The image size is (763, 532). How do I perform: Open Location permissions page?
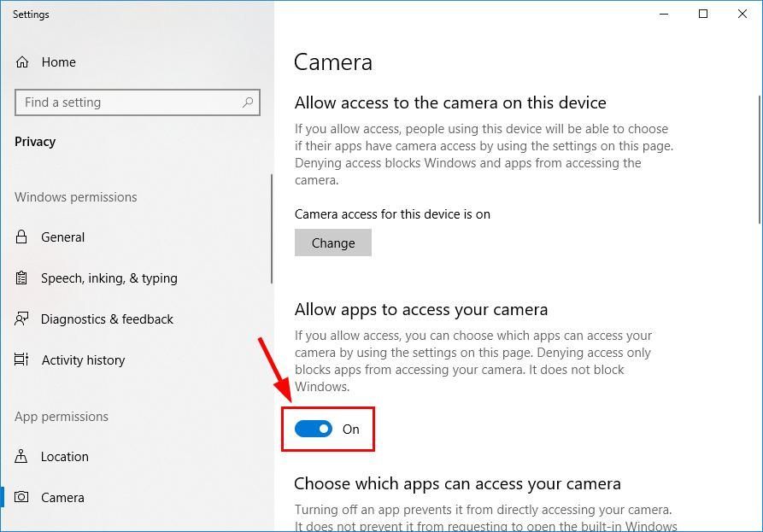tap(64, 457)
